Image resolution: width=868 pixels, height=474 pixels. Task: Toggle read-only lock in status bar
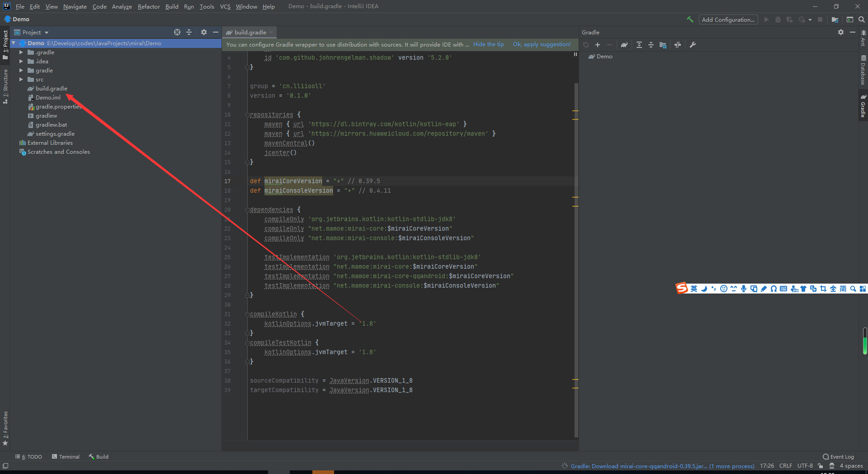(820, 466)
